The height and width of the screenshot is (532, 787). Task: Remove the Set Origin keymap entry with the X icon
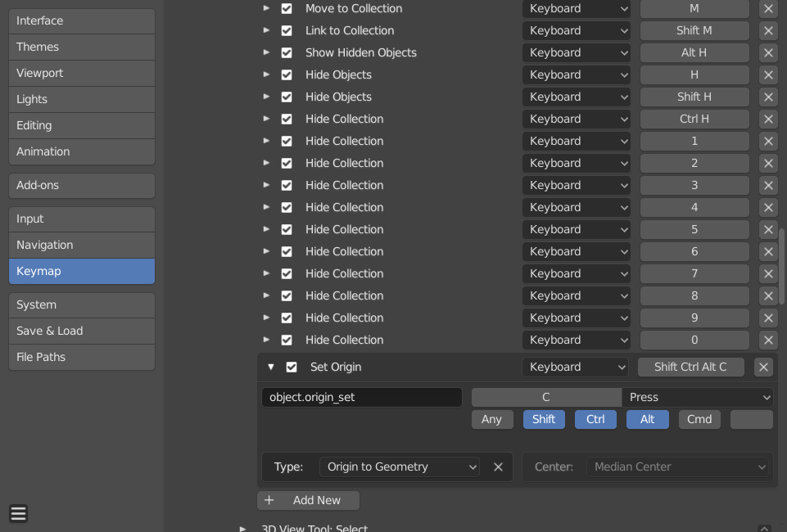[762, 367]
